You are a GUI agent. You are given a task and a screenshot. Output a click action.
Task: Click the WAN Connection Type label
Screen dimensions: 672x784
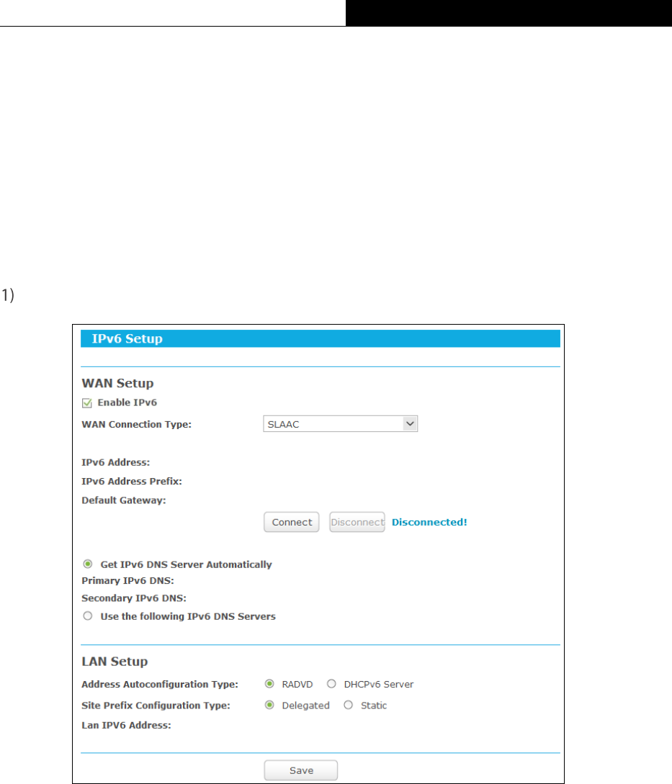tap(137, 425)
